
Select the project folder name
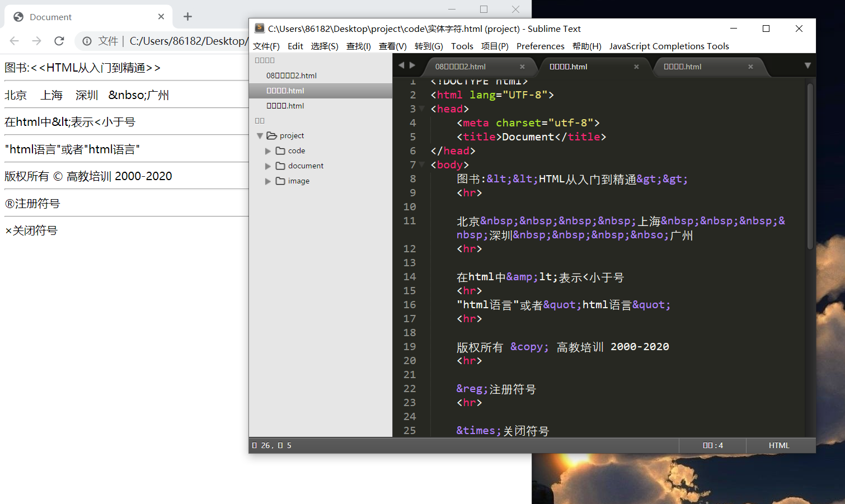(x=292, y=135)
